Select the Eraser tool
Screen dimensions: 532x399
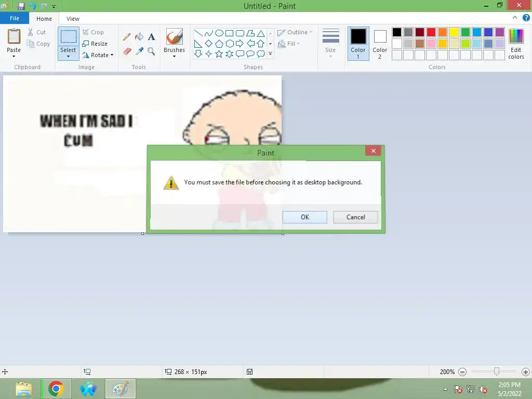pyautogui.click(x=127, y=51)
